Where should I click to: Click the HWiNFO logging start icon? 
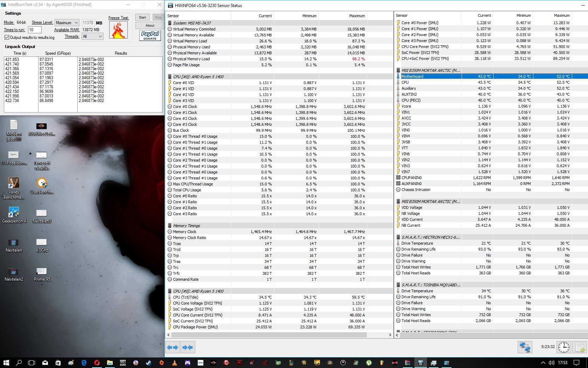(580, 347)
